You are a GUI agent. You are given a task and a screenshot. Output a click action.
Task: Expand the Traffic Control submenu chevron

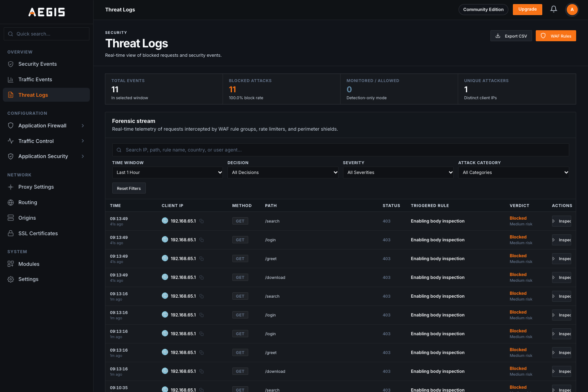(83, 141)
